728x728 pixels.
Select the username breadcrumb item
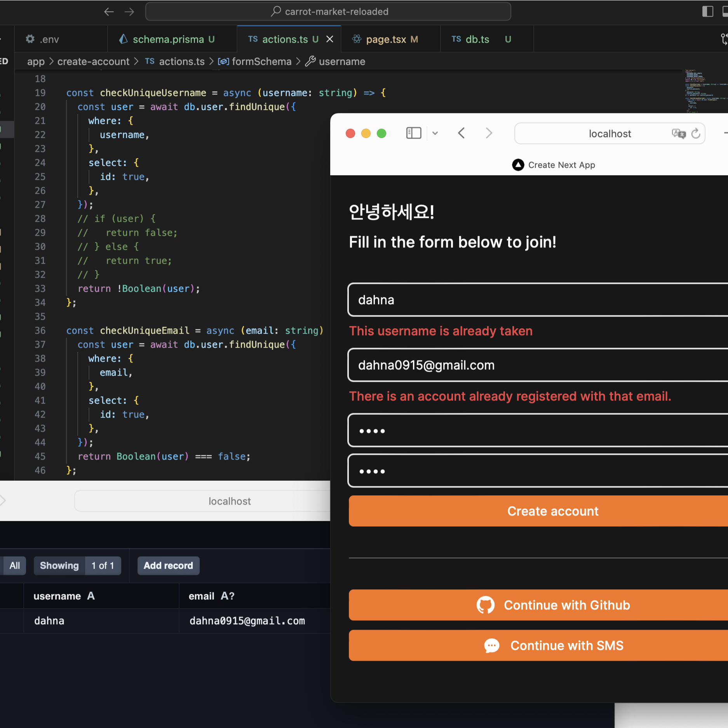342,61
